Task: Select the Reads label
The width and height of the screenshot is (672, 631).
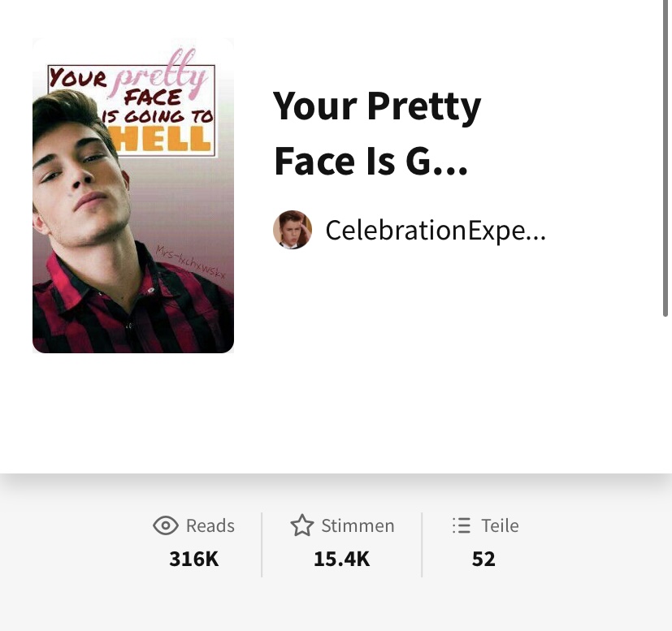Action: [210, 525]
